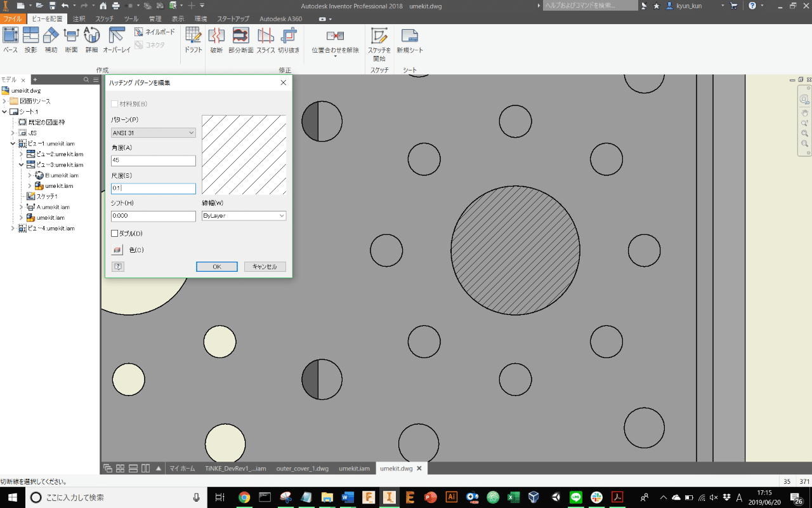Screen dimensions: 812x508
Task: Click the オーバーレイ overlay view tool
Action: pyautogui.click(x=117, y=39)
